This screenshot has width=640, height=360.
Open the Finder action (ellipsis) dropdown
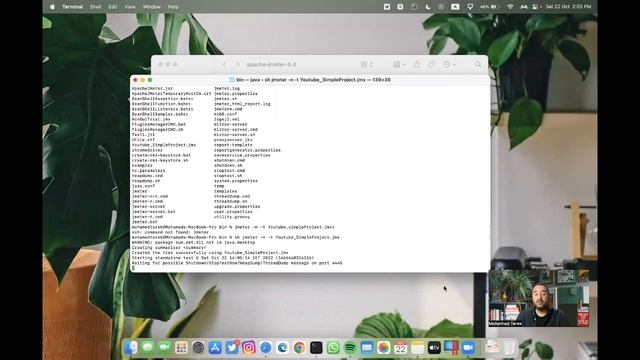tap(449, 64)
